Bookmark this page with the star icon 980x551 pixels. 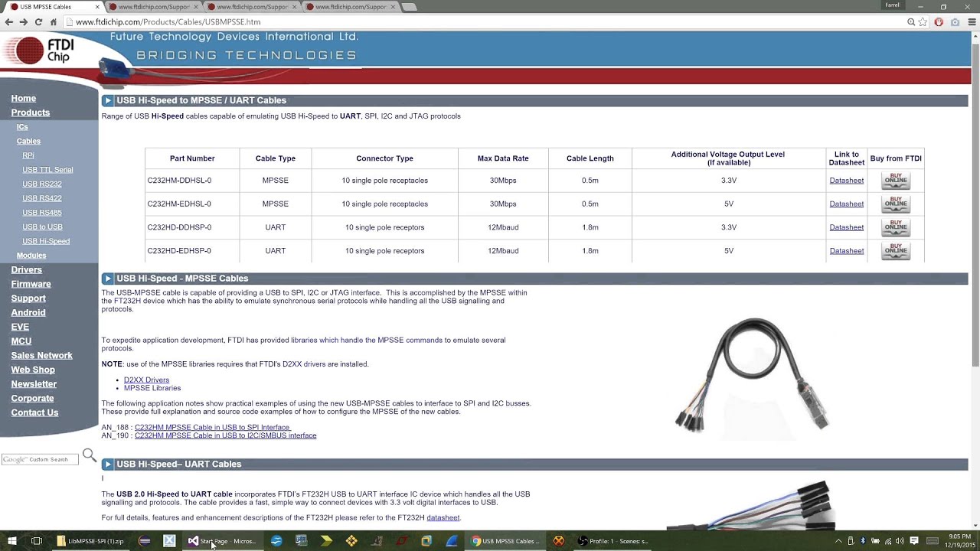[923, 22]
